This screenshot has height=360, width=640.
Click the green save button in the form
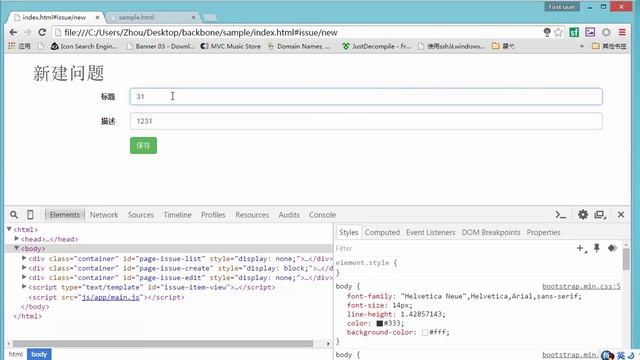pos(143,146)
